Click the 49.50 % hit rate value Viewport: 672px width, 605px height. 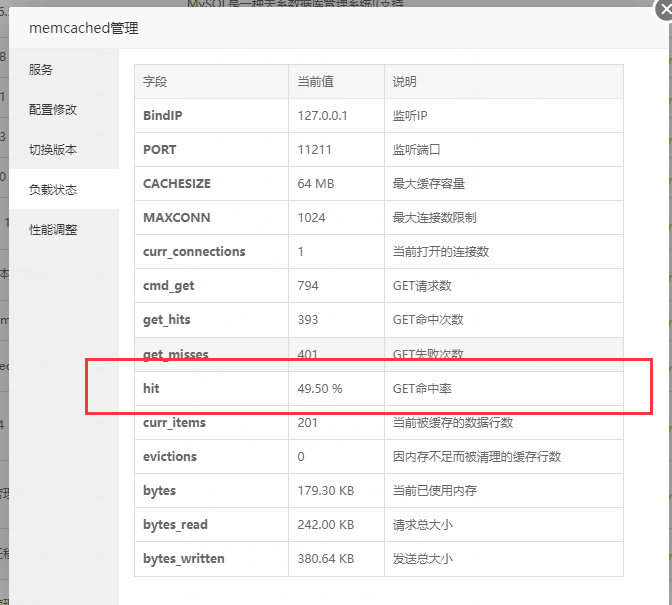pos(320,389)
